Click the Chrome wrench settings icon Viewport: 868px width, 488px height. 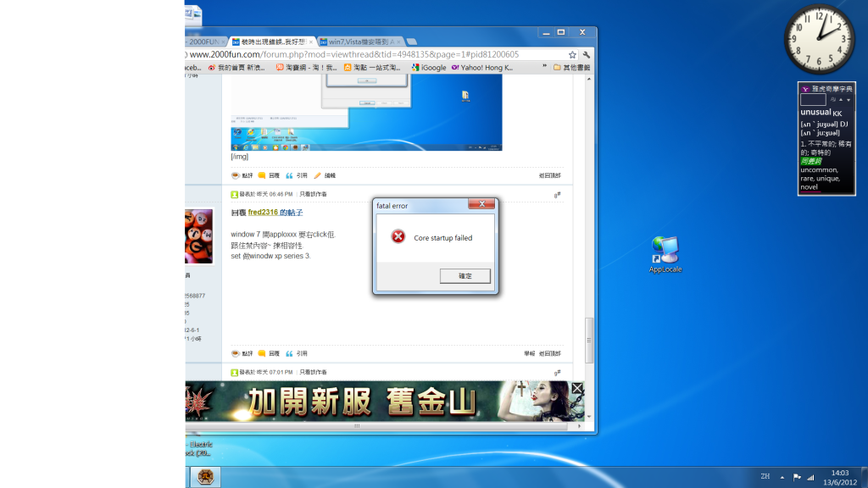586,54
